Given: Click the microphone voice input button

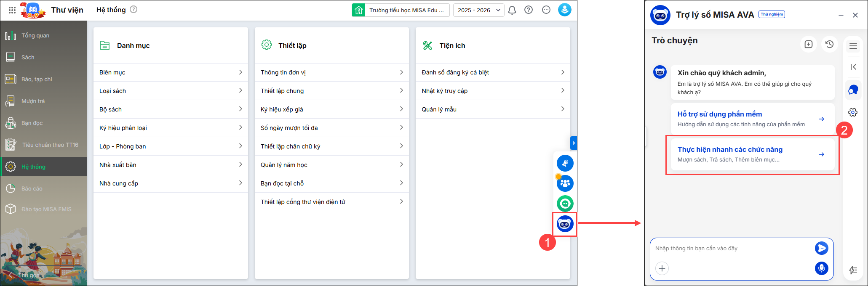Looking at the screenshot, I should pyautogui.click(x=821, y=268).
